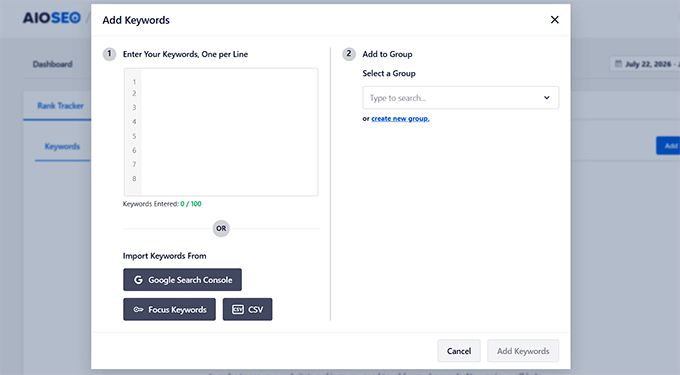Select the Keywords sub-tab
The height and width of the screenshot is (375, 680).
click(x=62, y=147)
